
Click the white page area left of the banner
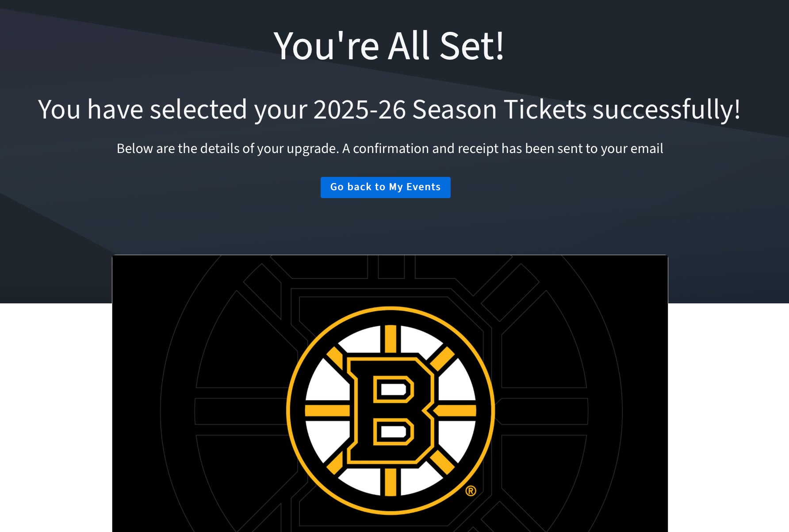pos(55,416)
